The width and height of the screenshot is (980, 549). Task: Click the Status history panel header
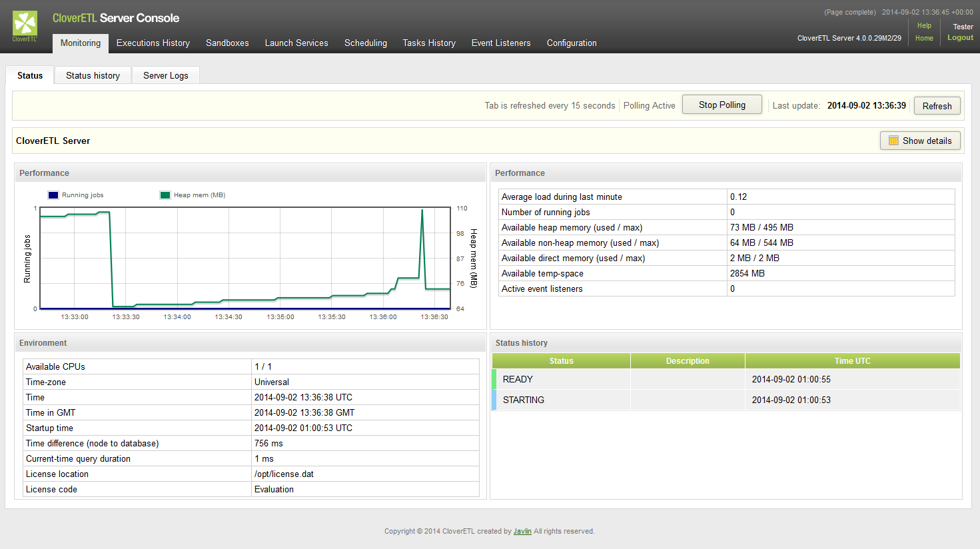click(x=726, y=342)
